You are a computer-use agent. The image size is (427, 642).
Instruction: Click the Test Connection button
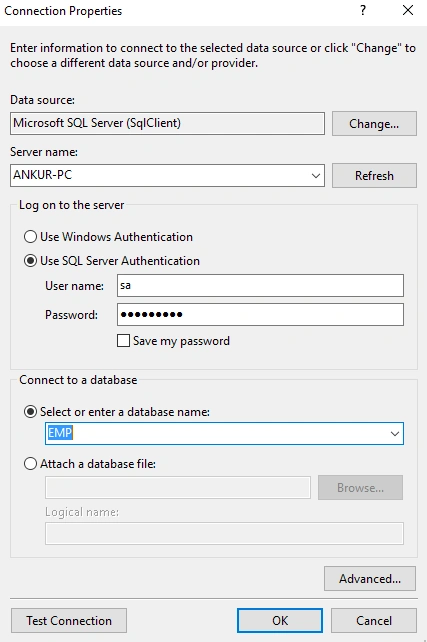tap(69, 621)
